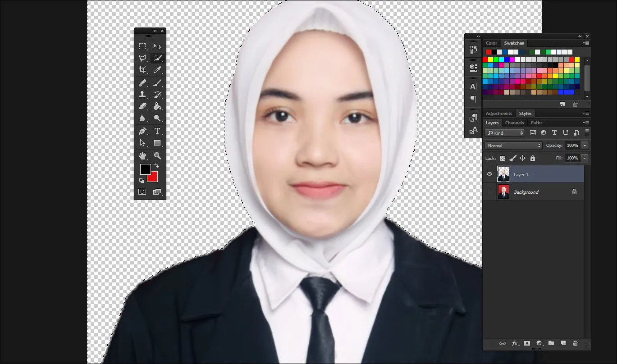Select the Rectangular Marquee tool

coord(142,46)
